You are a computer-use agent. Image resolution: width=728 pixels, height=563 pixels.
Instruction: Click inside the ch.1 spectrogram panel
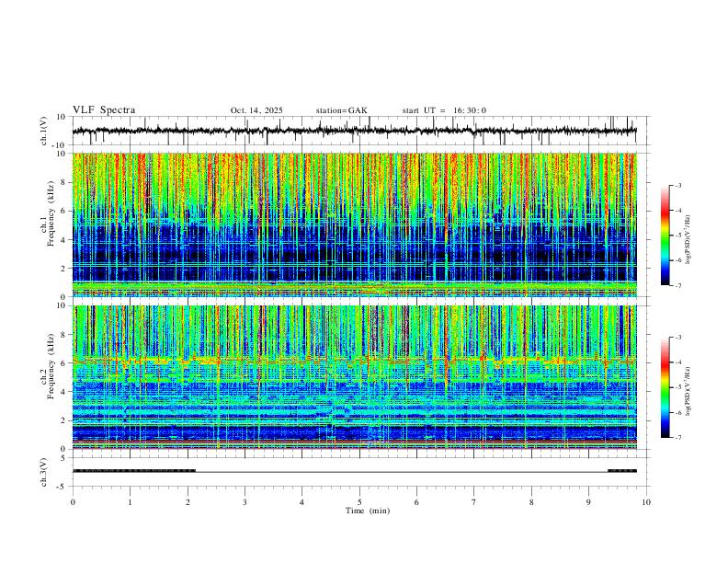[354, 224]
